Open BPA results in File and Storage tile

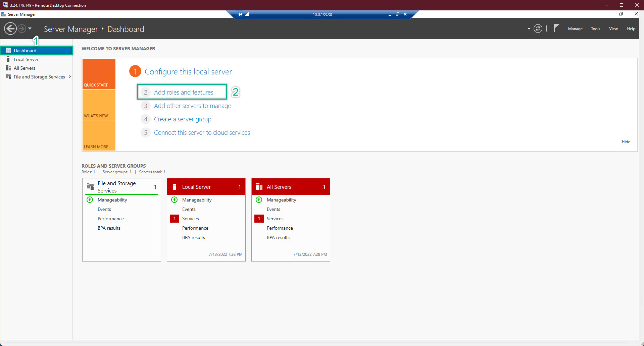(109, 228)
